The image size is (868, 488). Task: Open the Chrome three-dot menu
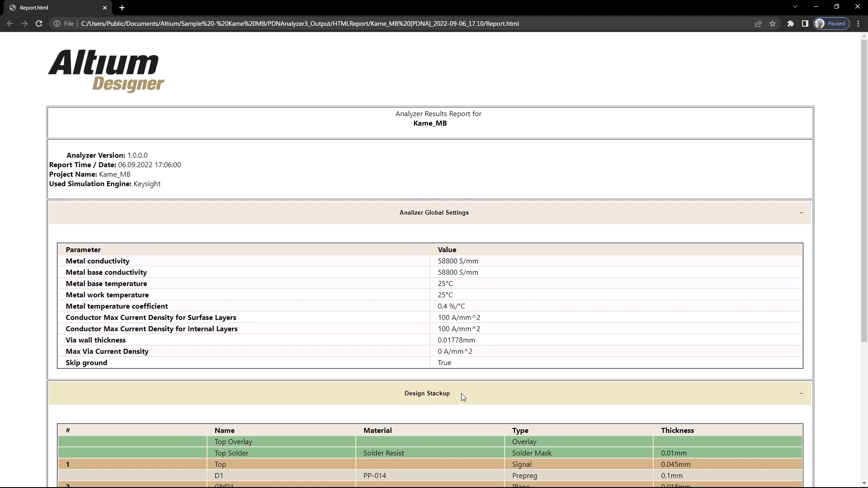click(859, 23)
